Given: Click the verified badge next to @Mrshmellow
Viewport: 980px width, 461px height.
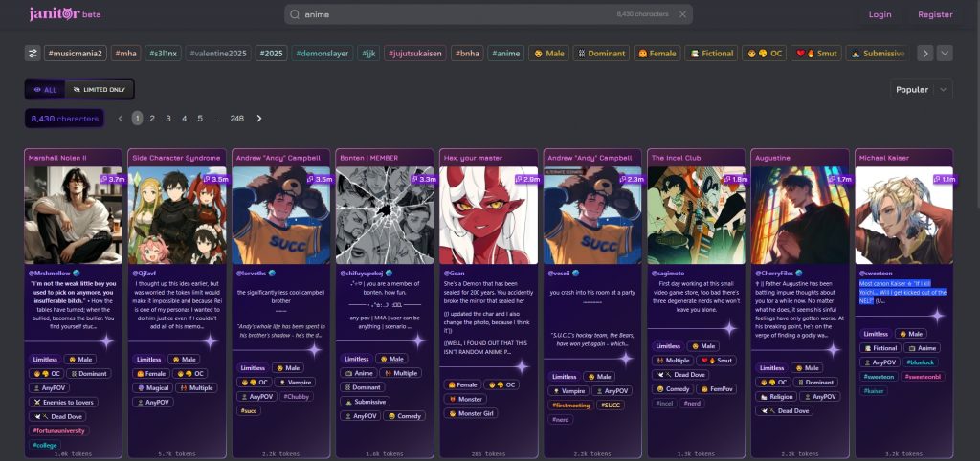Looking at the screenshot, I should point(78,273).
